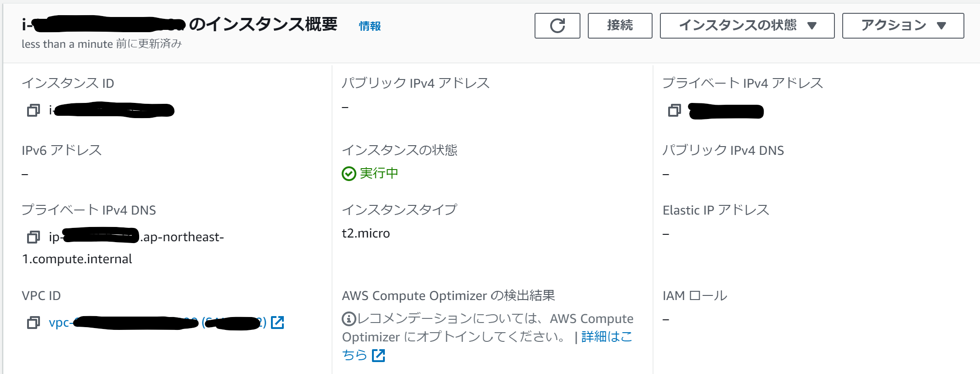Viewport: 980px width, 374px height.
Task: Click the インスタンス ID label
Action: click(x=68, y=83)
